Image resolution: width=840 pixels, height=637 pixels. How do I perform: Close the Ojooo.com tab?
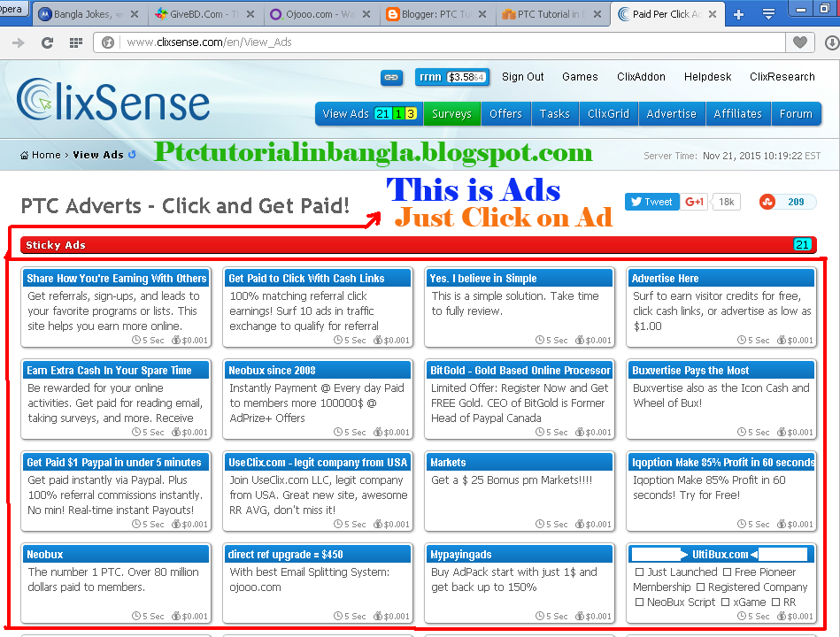tap(366, 14)
